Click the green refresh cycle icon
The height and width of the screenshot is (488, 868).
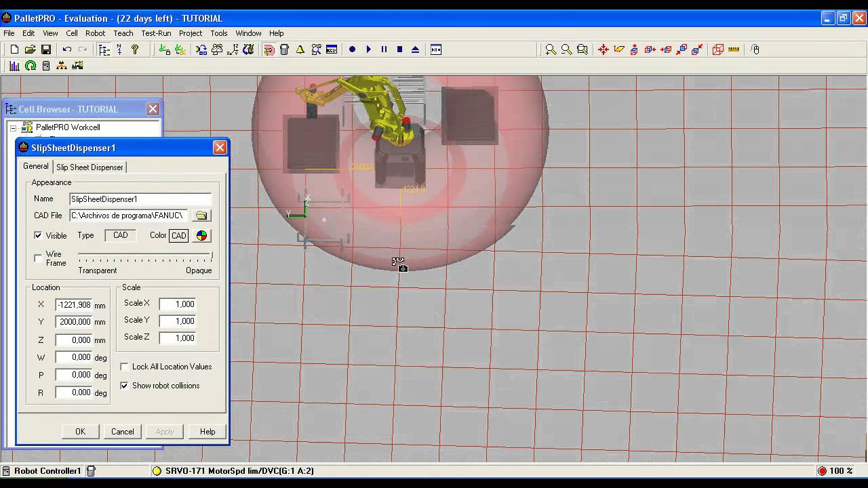[x=31, y=66]
